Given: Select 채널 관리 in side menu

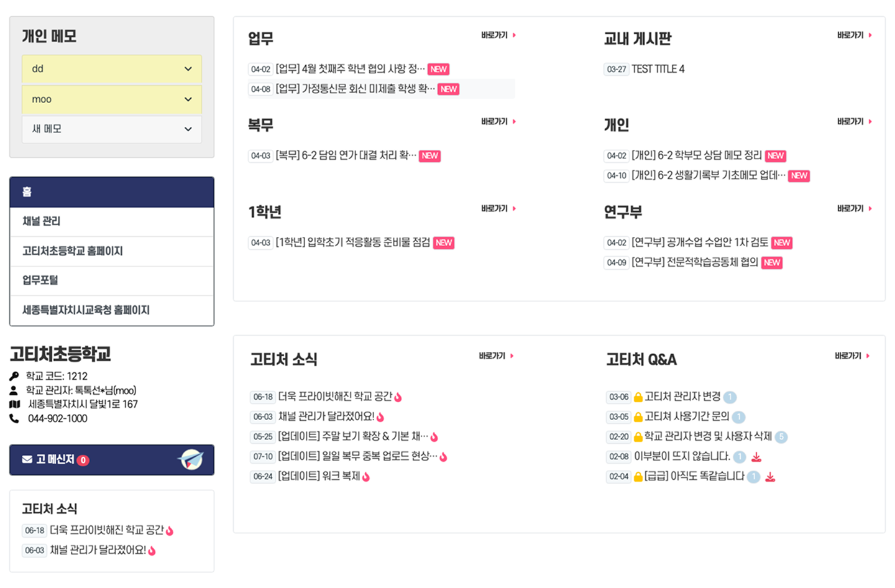Looking at the screenshot, I should tap(42, 221).
